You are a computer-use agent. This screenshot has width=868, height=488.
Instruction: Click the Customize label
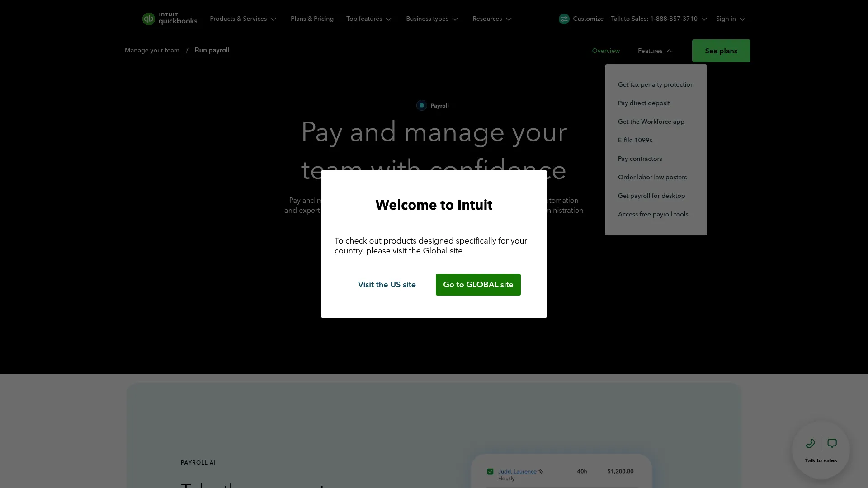(x=588, y=19)
